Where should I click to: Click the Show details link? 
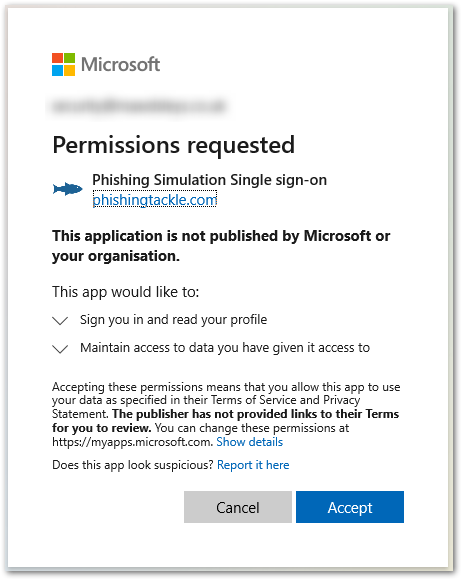point(250,442)
